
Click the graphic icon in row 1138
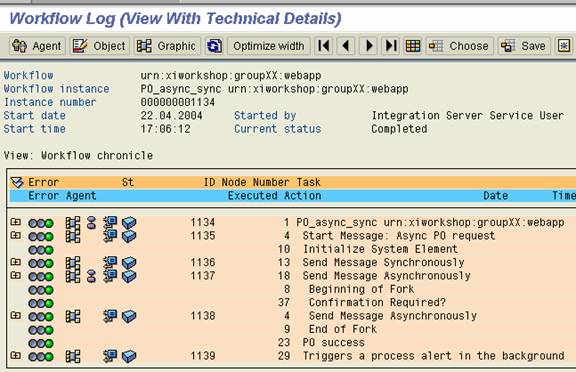(x=73, y=316)
